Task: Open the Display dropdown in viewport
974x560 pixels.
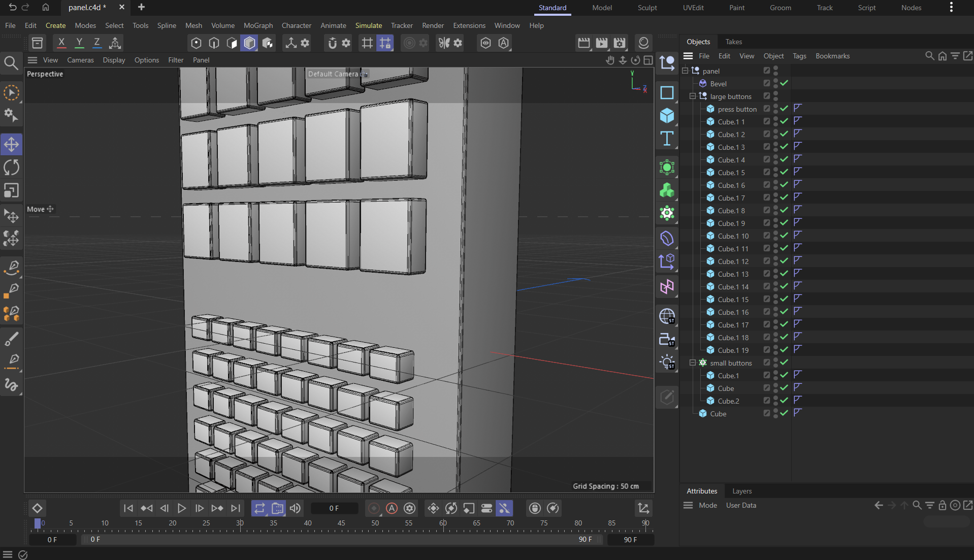Action: [114, 60]
